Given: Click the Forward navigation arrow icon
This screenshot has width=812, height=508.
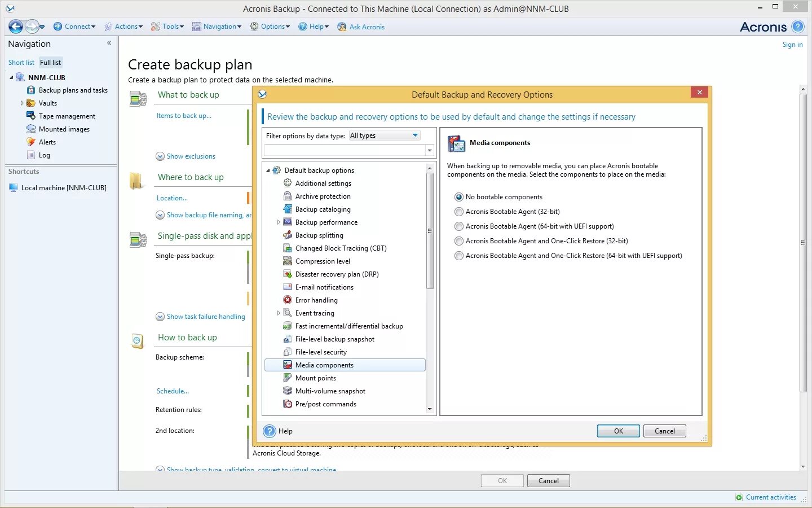Looking at the screenshot, I should click(x=32, y=27).
